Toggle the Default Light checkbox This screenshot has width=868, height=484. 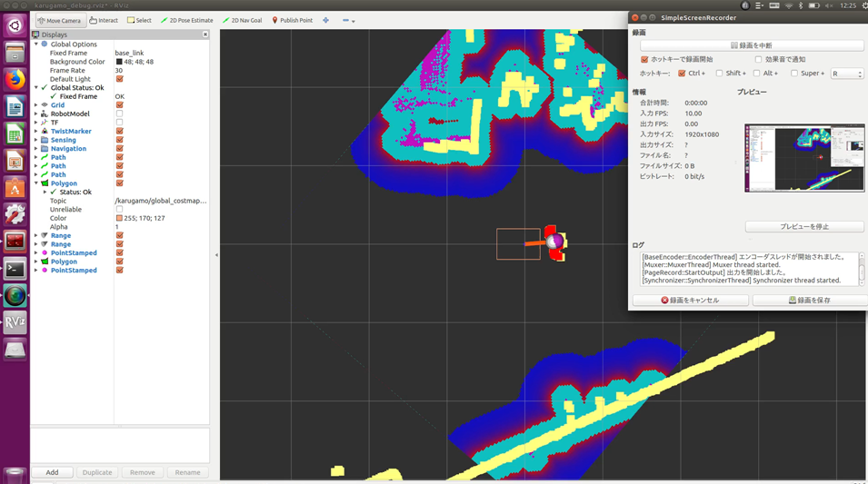click(x=119, y=79)
